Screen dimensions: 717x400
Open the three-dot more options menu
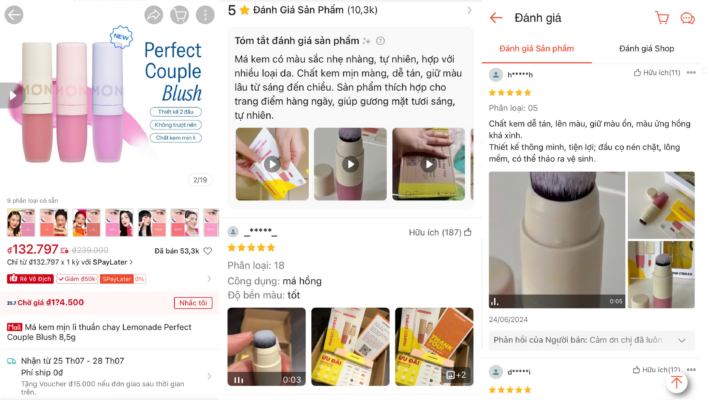(205, 15)
